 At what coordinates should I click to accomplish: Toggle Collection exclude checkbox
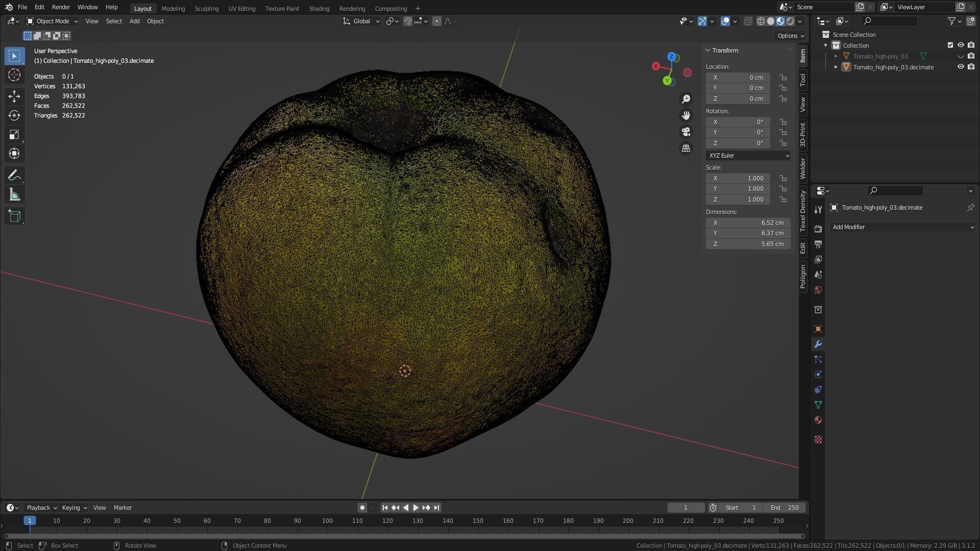click(950, 45)
